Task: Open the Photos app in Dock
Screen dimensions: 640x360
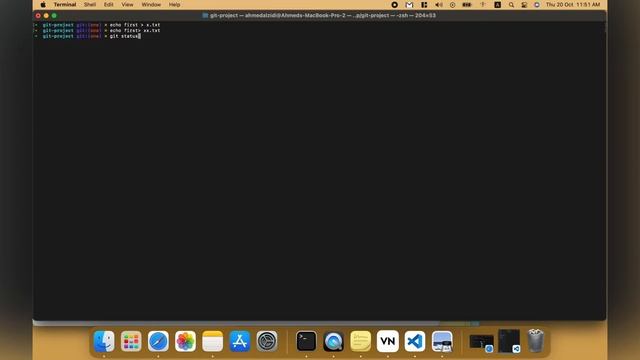Action: coord(185,341)
